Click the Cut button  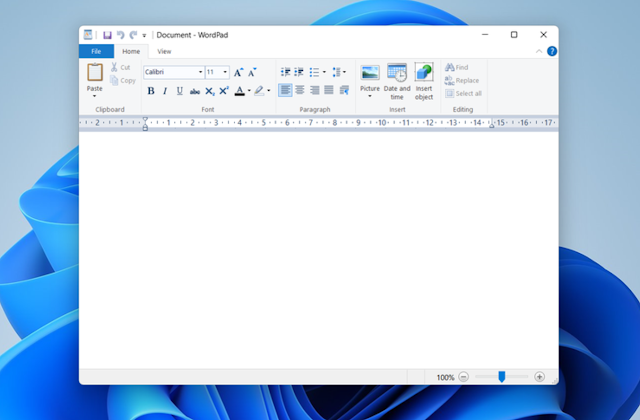point(120,67)
